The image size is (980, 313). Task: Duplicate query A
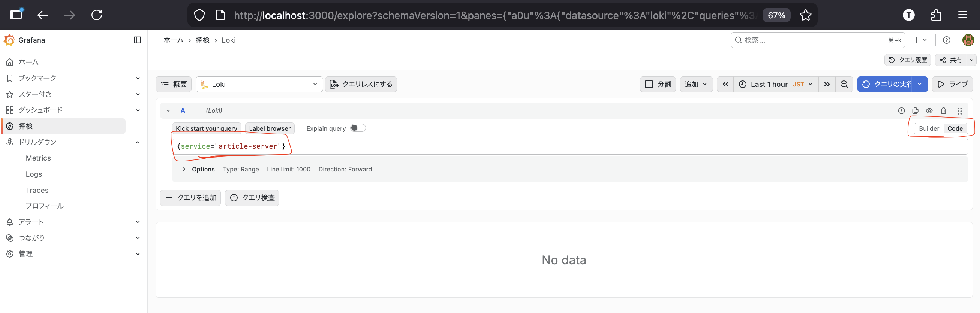pyautogui.click(x=915, y=110)
